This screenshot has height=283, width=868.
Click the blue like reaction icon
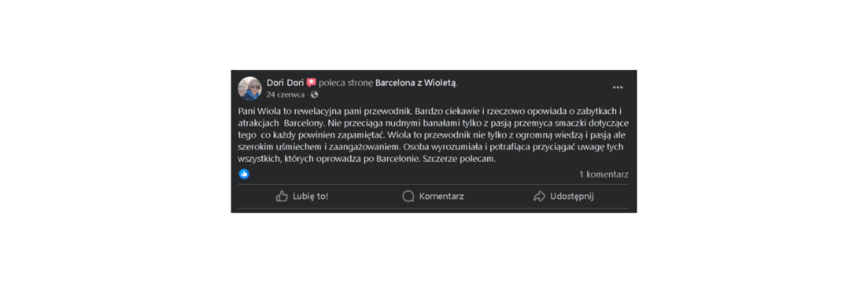coord(244,174)
